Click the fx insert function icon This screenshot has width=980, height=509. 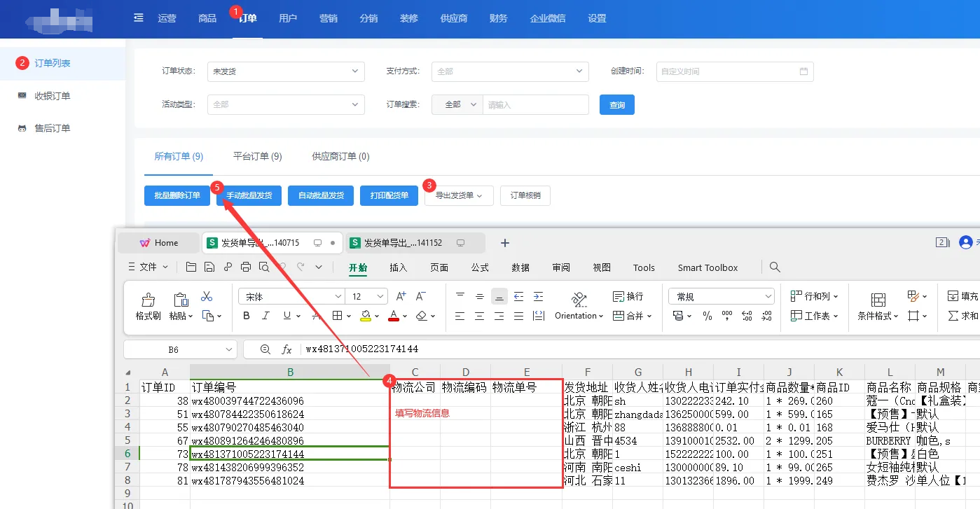[x=287, y=349]
